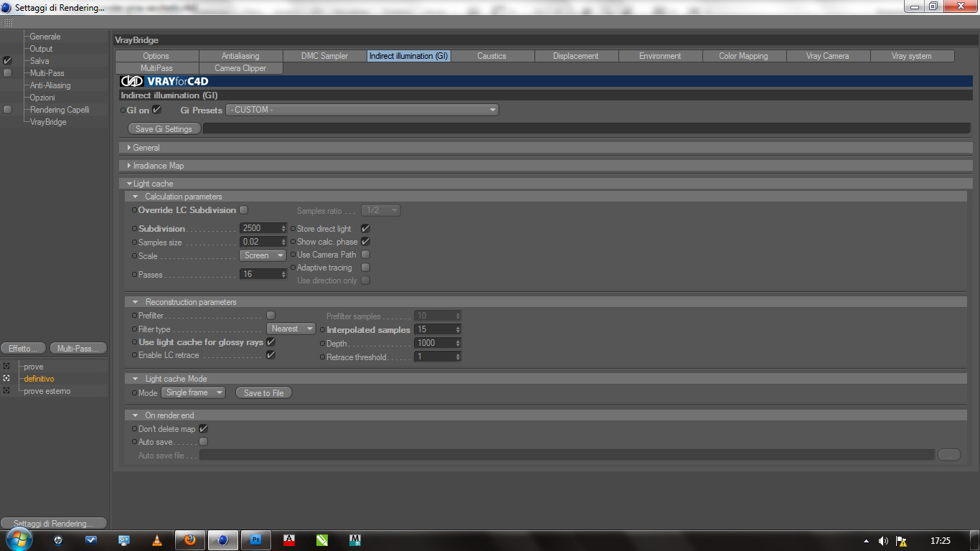Click the browse button for Auto save file

[949, 455]
